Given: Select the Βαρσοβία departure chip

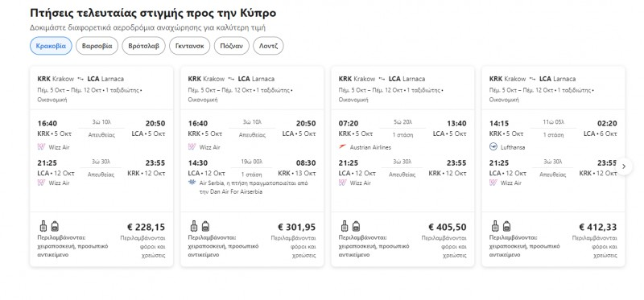Looking at the screenshot, I should (x=97, y=46).
